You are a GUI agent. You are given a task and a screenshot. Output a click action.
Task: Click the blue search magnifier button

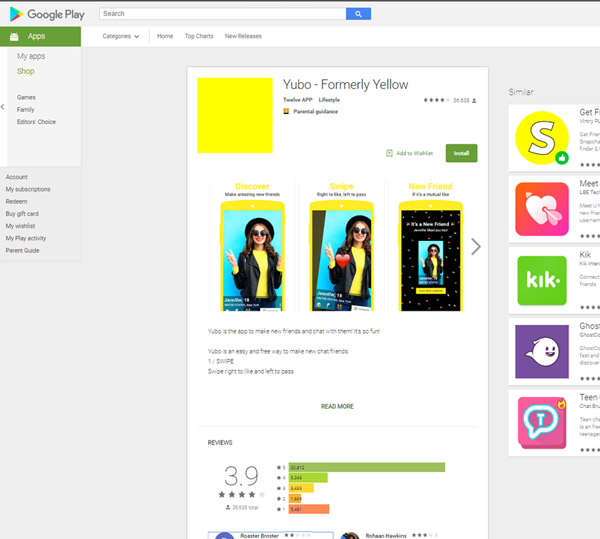point(358,14)
